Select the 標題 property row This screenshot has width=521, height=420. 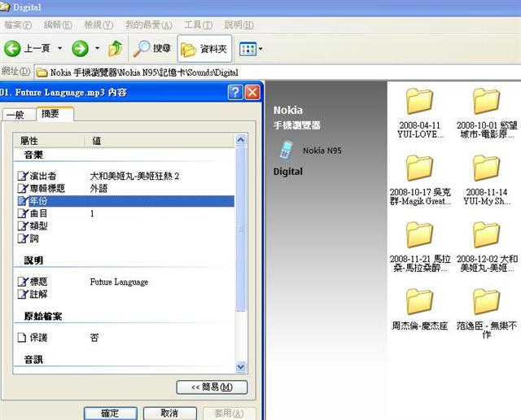125,282
